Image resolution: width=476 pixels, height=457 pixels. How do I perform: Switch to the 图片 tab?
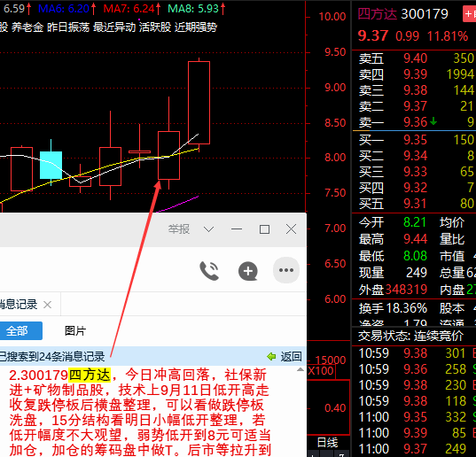(x=75, y=330)
